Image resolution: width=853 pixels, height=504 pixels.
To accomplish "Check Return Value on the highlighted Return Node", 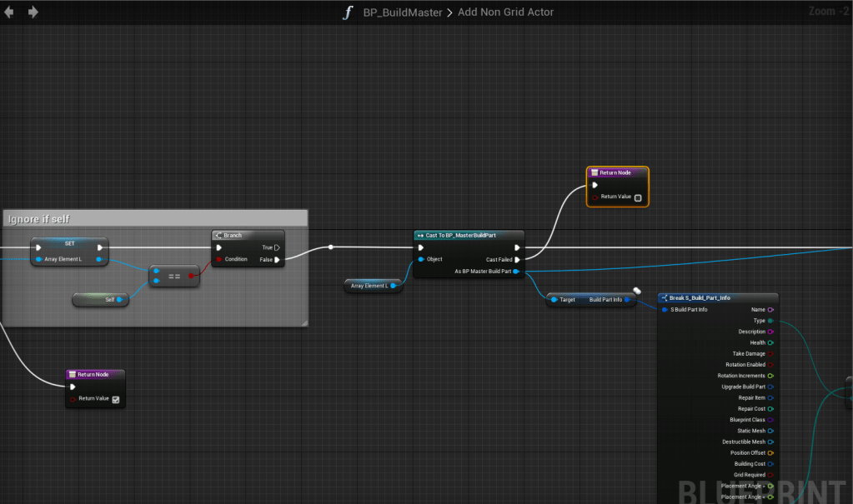I will click(x=638, y=197).
